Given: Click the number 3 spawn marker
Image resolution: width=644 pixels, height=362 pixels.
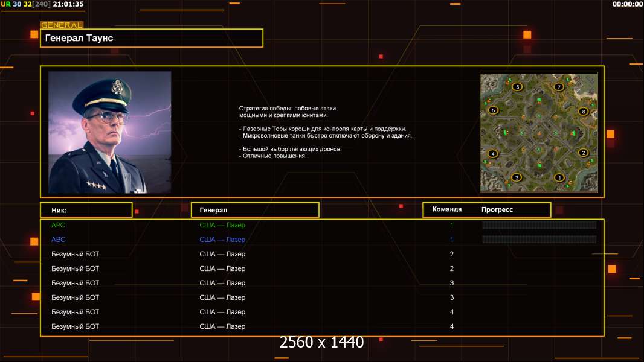Looking at the screenshot, I should (x=517, y=177).
